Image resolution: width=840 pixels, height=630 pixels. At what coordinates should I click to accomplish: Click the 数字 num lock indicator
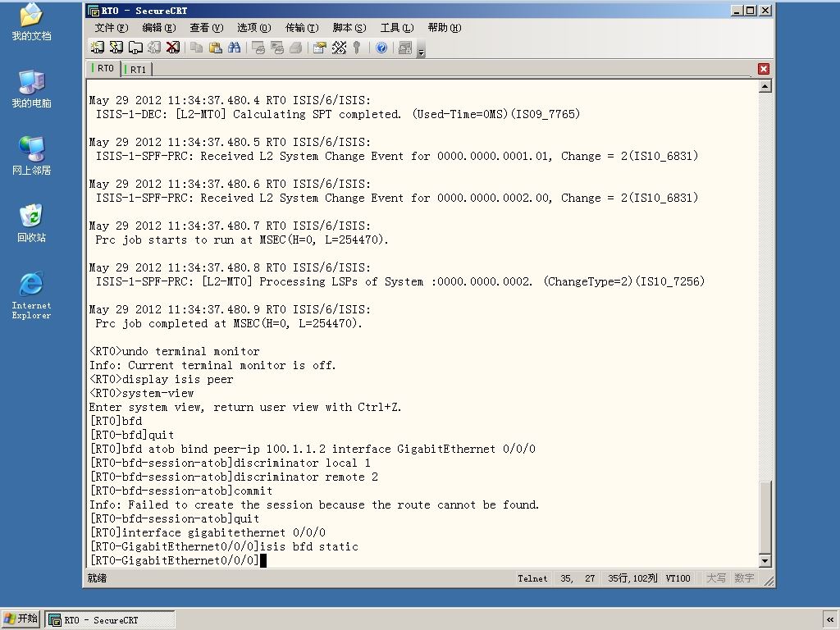click(x=744, y=578)
